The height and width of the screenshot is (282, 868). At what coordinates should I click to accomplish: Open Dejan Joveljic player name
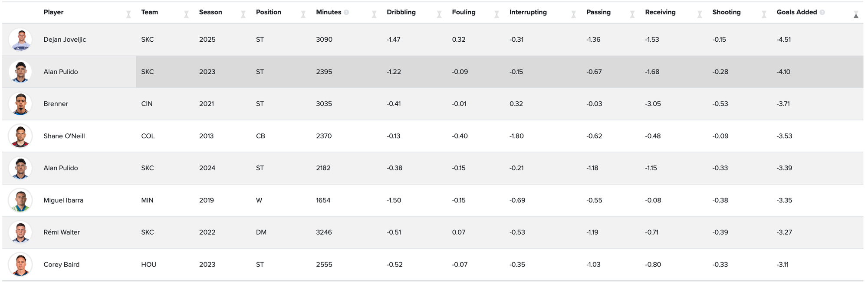65,40
